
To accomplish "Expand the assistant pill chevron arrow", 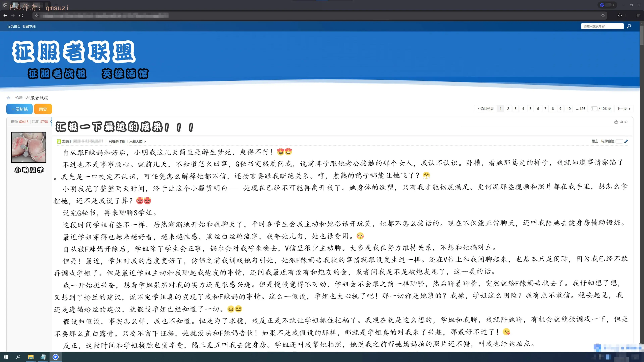I will (x=613, y=5).
